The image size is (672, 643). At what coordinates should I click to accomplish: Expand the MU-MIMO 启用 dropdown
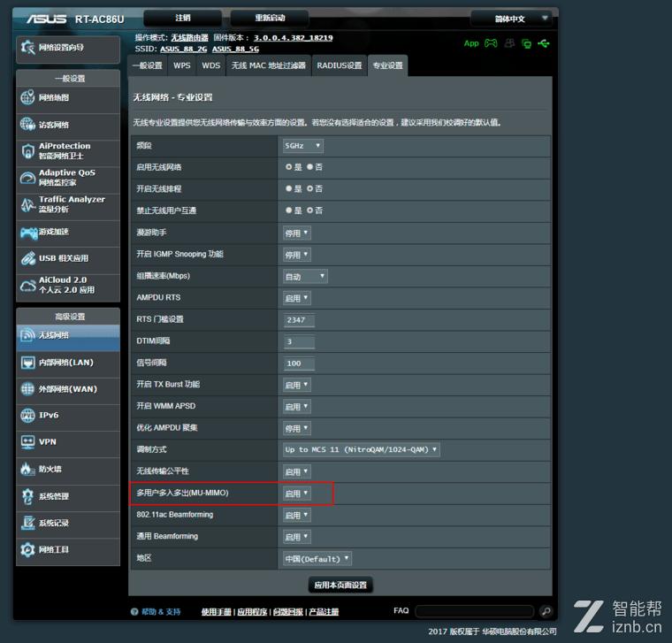(296, 494)
